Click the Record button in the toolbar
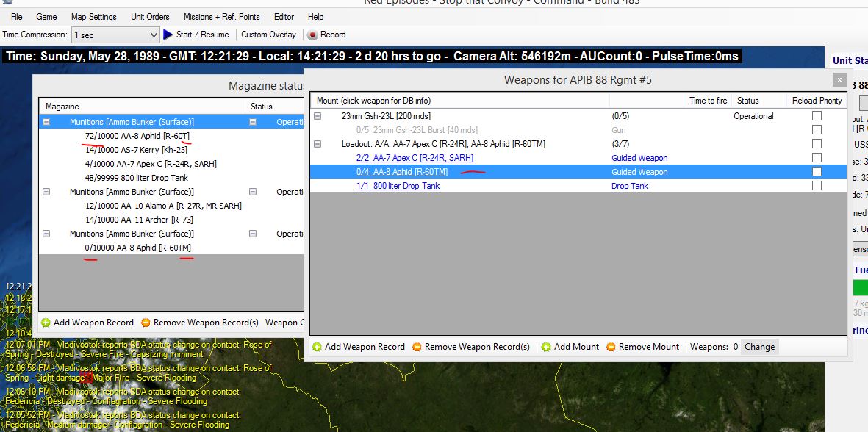868x432 pixels. pos(326,35)
